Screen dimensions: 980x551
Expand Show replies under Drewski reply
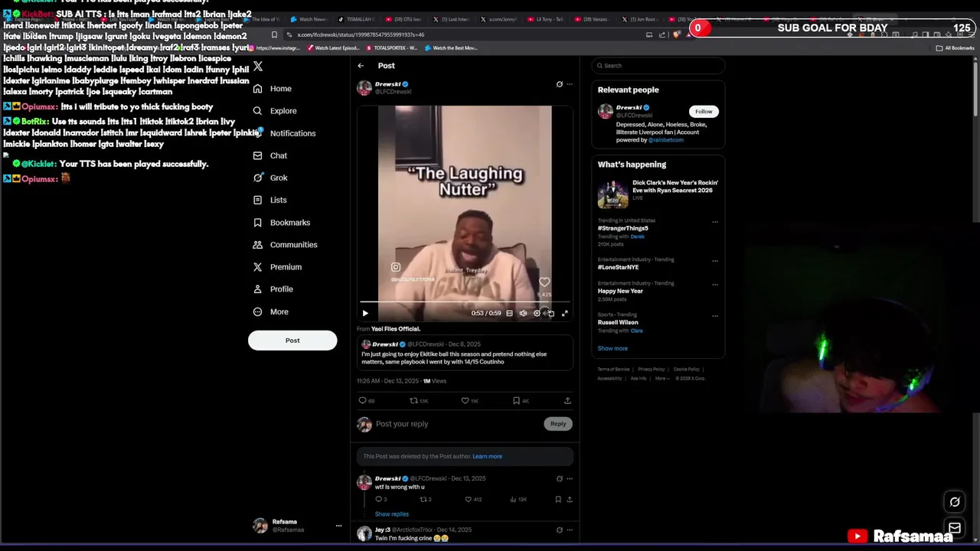391,514
